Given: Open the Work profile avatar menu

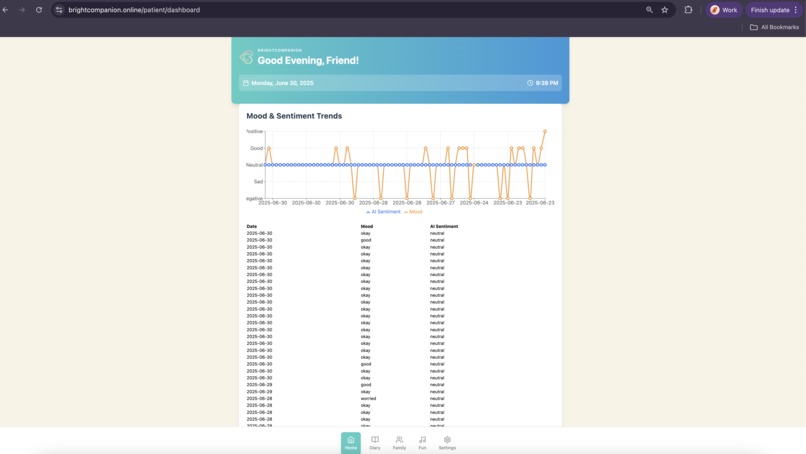Looking at the screenshot, I should point(724,10).
